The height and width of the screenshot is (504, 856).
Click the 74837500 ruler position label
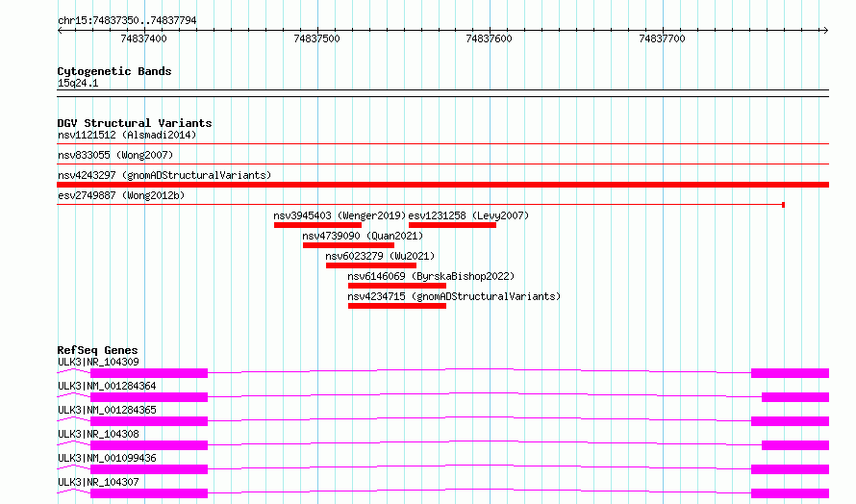pos(316,38)
